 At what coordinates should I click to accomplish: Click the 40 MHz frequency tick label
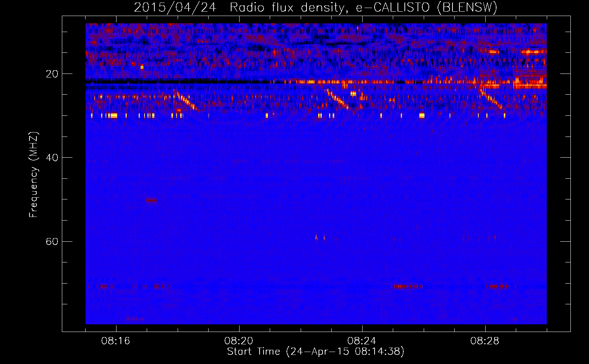52,158
